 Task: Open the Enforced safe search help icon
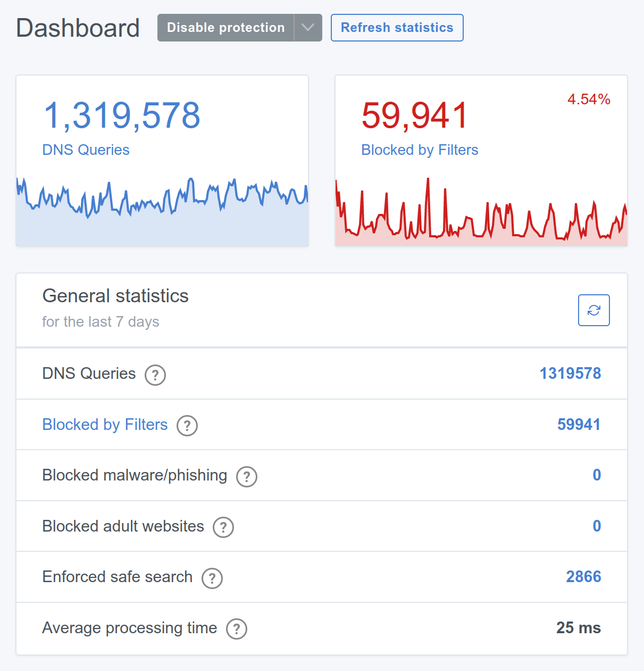click(212, 578)
